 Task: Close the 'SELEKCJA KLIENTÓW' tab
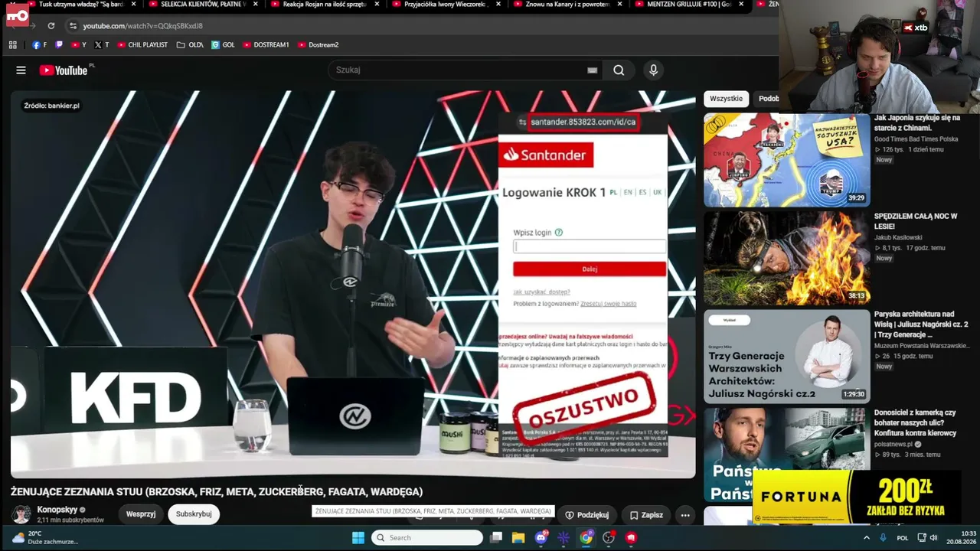[255, 5]
